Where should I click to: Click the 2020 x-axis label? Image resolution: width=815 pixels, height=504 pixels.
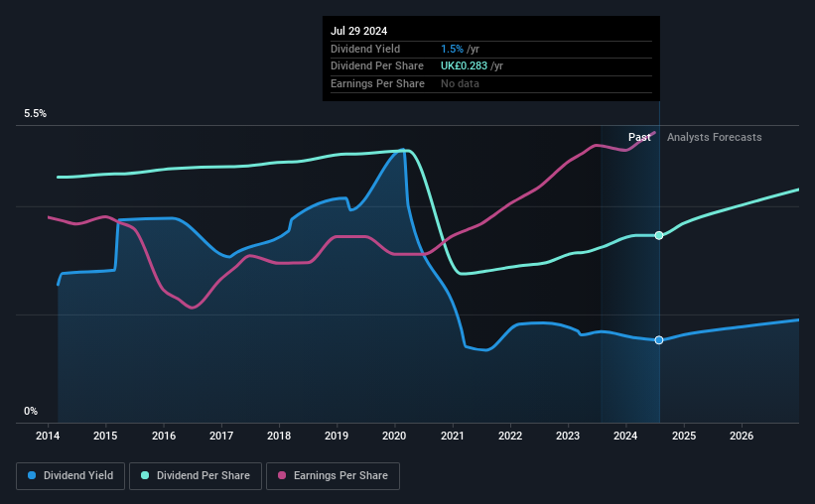point(394,436)
